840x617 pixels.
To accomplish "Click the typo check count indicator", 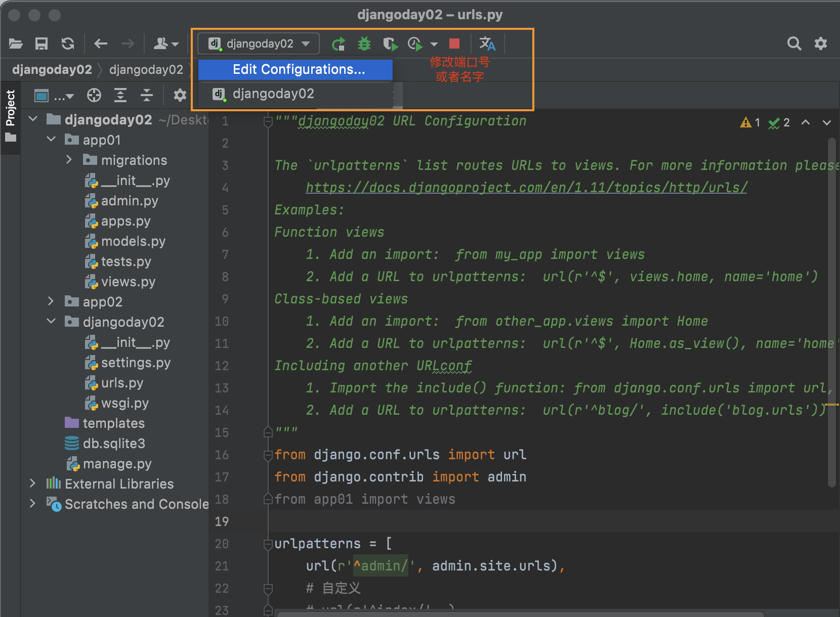I will tap(779, 122).
